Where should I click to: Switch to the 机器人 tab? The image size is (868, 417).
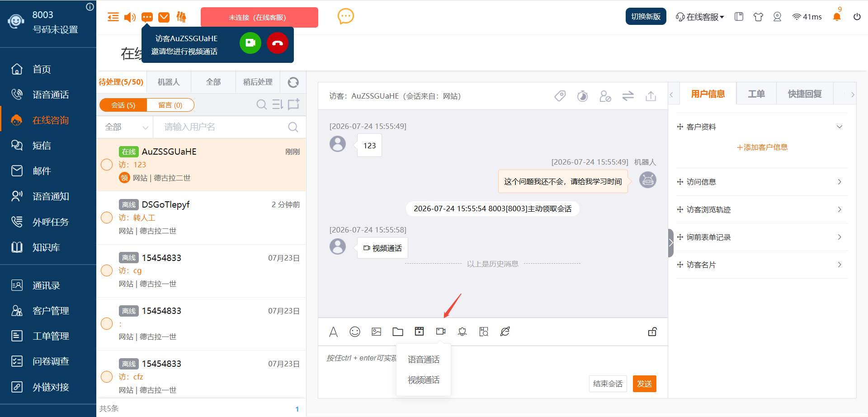(169, 82)
